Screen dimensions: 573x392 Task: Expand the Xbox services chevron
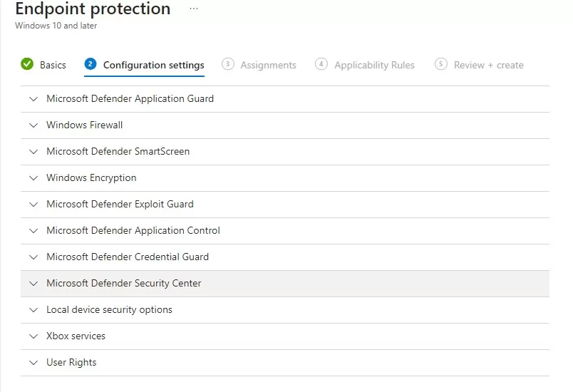pyautogui.click(x=33, y=336)
